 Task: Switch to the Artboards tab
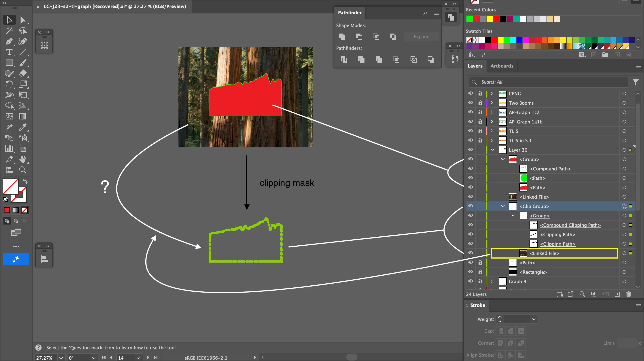pyautogui.click(x=502, y=66)
